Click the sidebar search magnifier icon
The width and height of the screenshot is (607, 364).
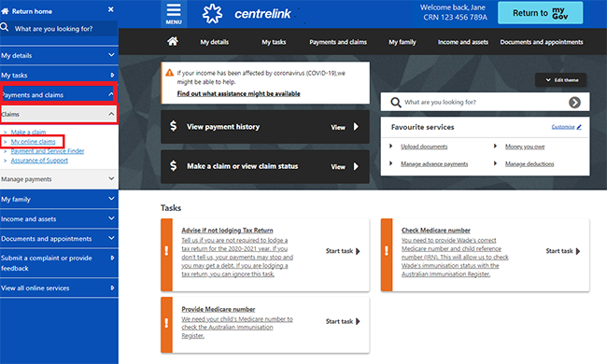tap(5, 27)
